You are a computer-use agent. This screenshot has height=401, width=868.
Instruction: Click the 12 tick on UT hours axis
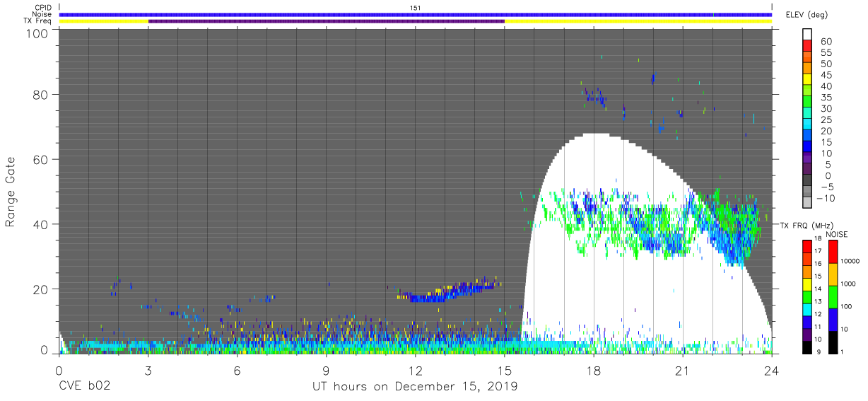point(416,371)
